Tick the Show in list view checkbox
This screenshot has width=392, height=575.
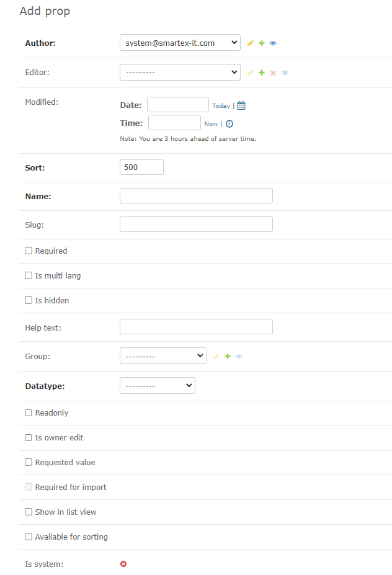[29, 512]
